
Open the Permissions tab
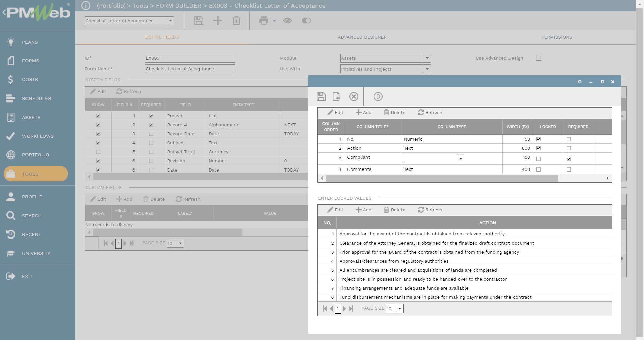(556, 37)
